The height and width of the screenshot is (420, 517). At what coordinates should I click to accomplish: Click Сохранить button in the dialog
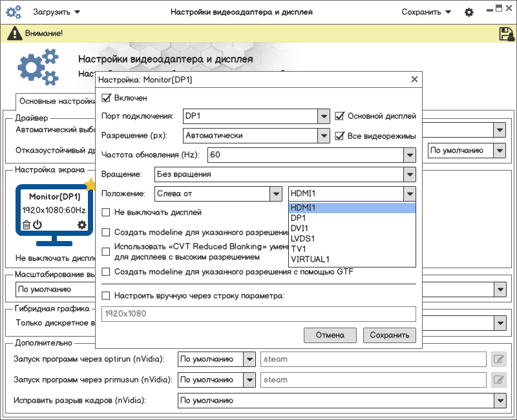[x=389, y=335]
